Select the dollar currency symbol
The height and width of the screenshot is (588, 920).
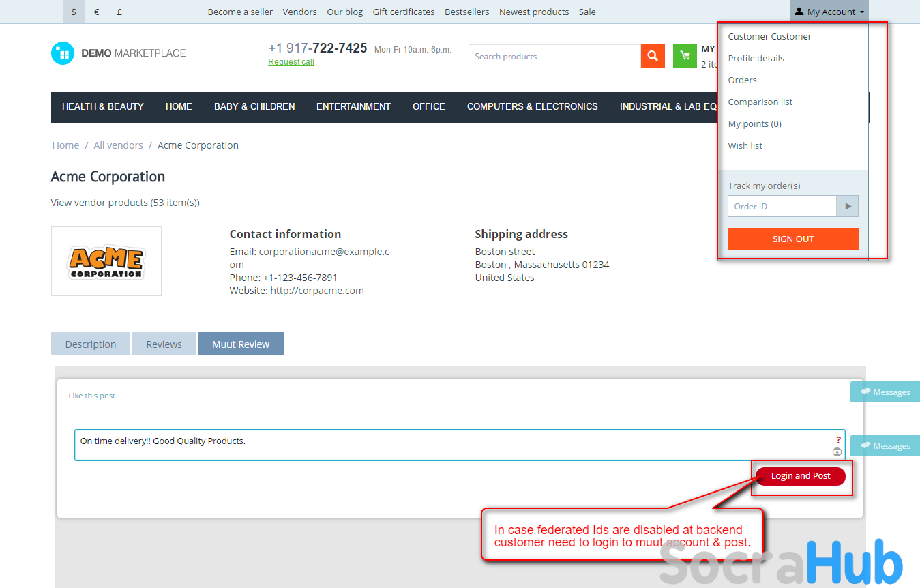(x=74, y=12)
